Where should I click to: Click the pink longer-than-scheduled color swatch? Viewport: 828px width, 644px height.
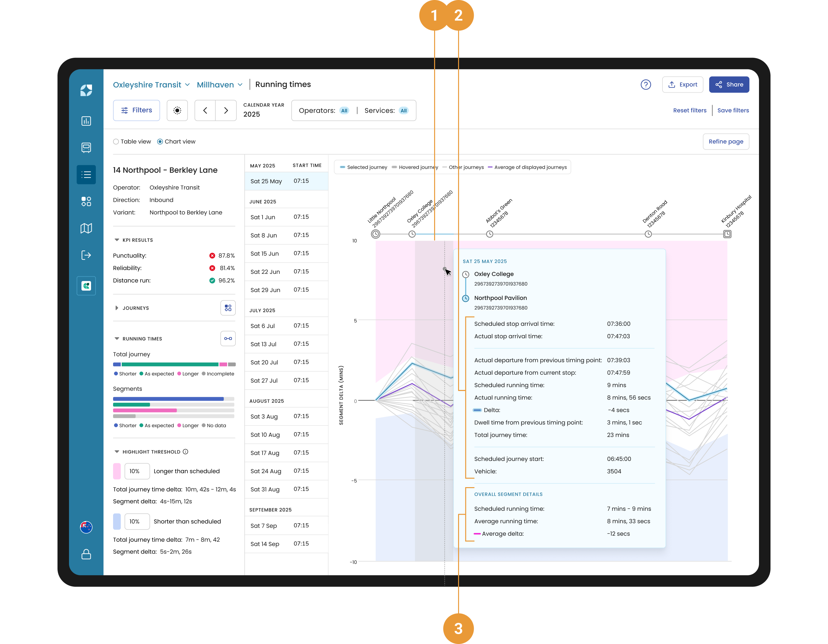coord(117,471)
